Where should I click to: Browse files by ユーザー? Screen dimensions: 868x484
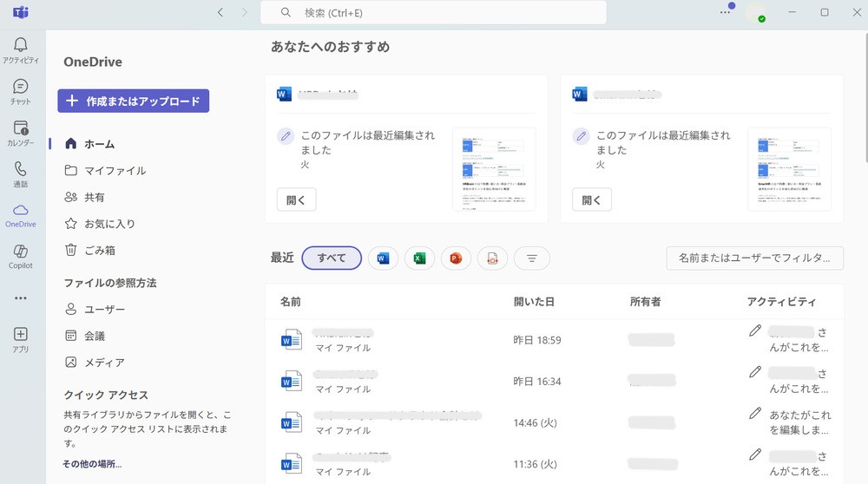pyautogui.click(x=104, y=309)
